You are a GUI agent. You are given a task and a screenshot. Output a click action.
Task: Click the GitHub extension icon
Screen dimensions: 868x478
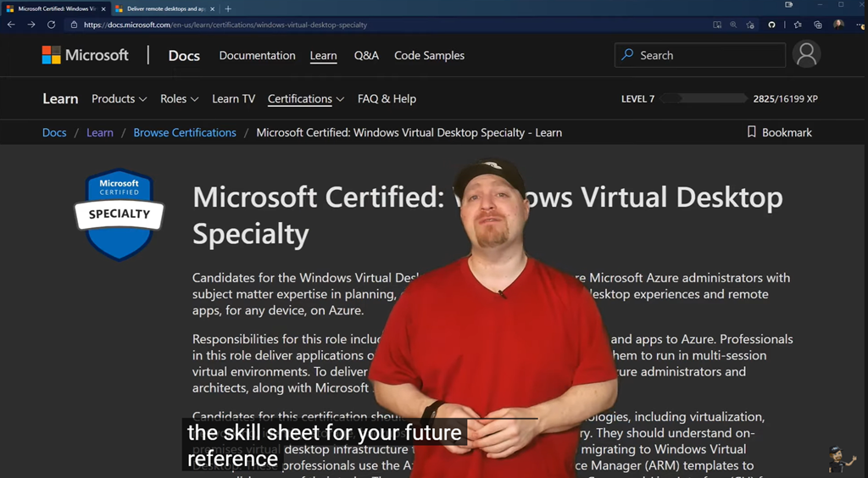click(771, 25)
